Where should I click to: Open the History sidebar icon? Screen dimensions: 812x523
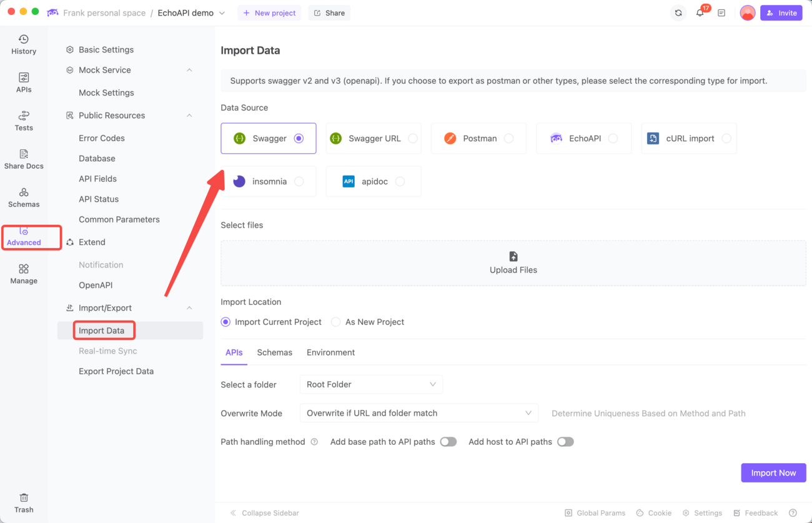pos(24,44)
